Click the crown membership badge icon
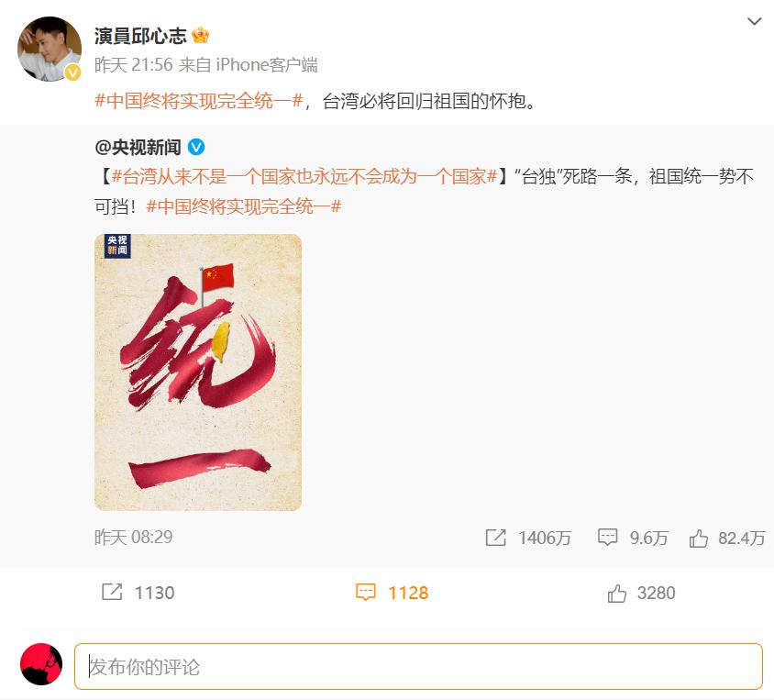Screen dimensions: 774x700 pyautogui.click(x=201, y=36)
